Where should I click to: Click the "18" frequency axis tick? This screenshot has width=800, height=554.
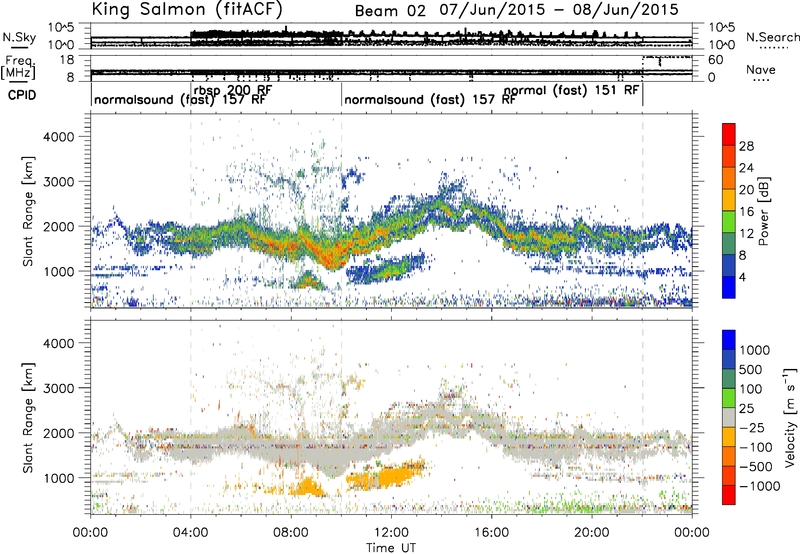tap(67, 60)
